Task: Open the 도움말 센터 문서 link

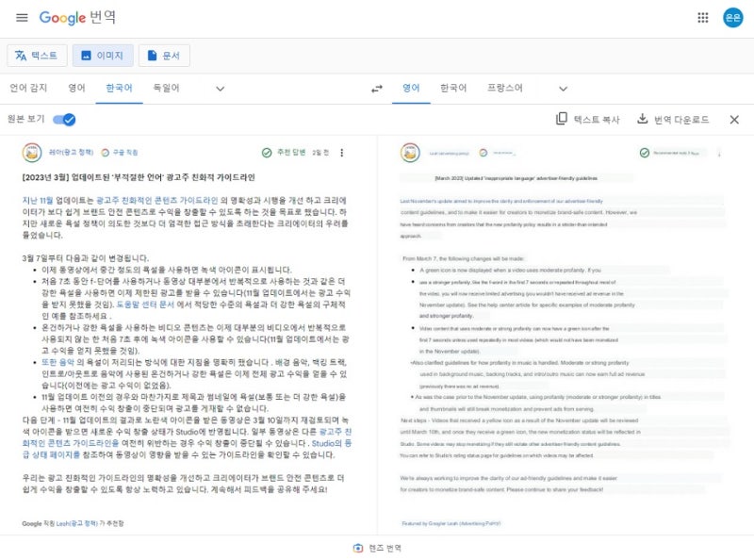Action: (145, 305)
